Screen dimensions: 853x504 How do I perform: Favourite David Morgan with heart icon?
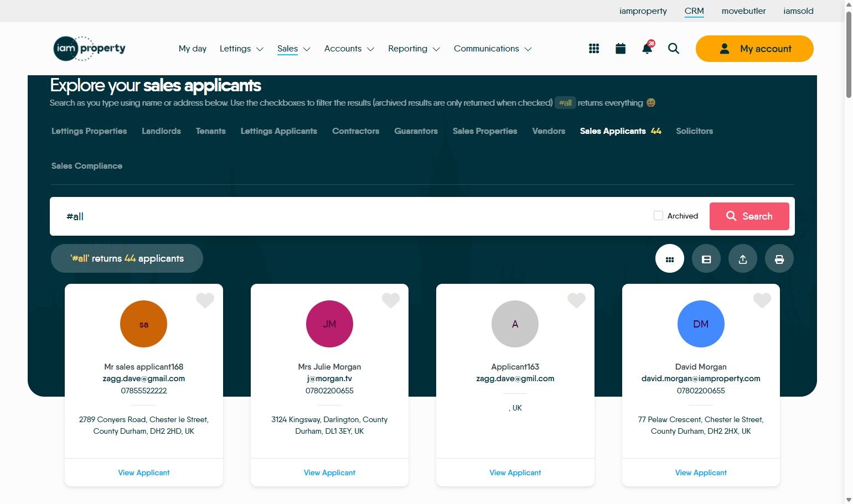[x=762, y=300]
